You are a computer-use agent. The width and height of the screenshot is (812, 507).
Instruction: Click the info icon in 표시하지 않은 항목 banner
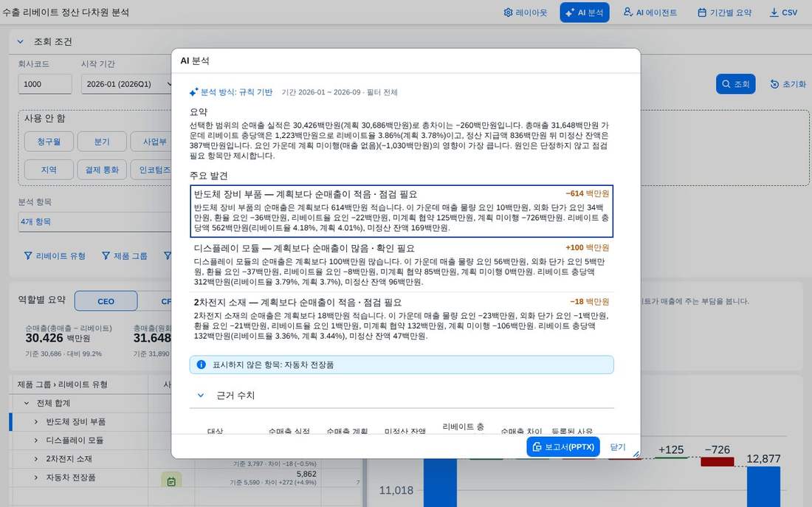pos(202,365)
